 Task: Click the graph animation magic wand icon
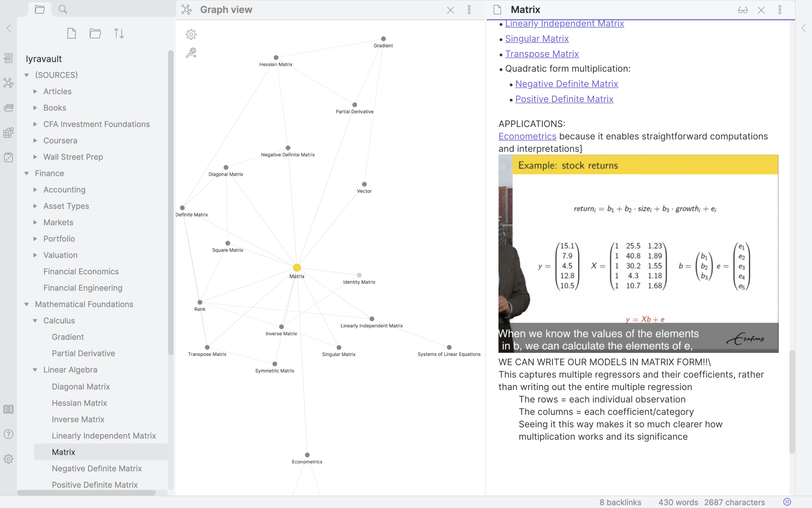(x=191, y=53)
